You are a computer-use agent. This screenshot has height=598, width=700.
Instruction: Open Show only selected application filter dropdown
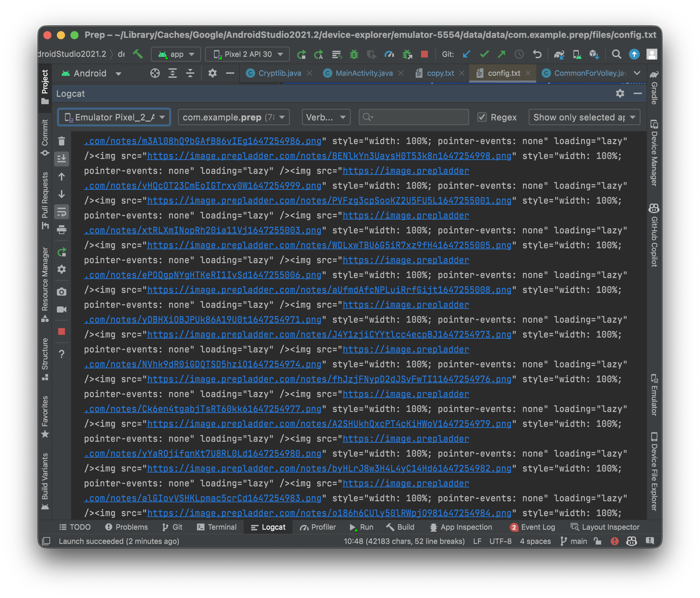(x=585, y=117)
